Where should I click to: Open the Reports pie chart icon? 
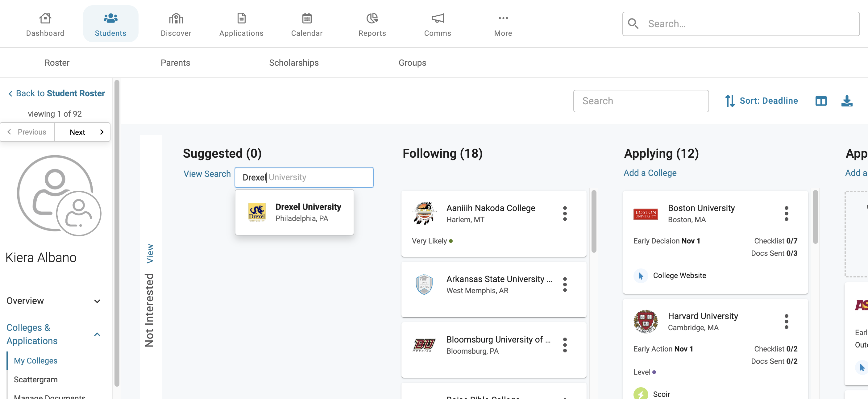372,18
